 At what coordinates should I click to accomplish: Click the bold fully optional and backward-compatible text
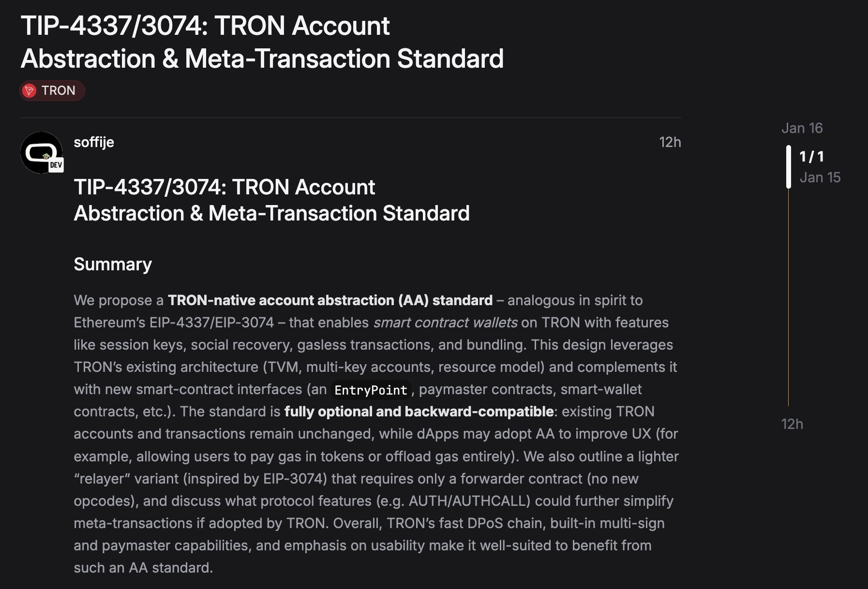click(419, 412)
